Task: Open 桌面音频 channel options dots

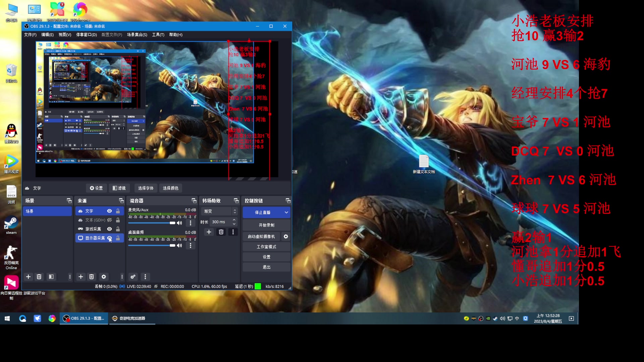Action: [x=191, y=245]
